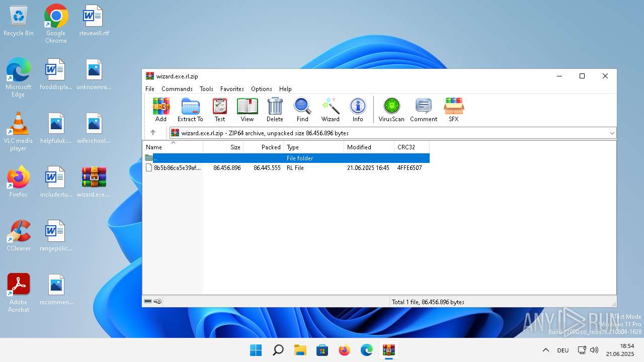This screenshot has height=362, width=644.
Task: Open the archive Comment tool
Action: pyautogui.click(x=424, y=110)
